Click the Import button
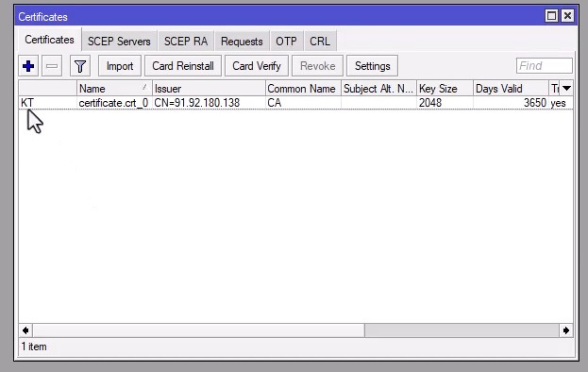Image resolution: width=588 pixels, height=372 pixels. point(120,66)
